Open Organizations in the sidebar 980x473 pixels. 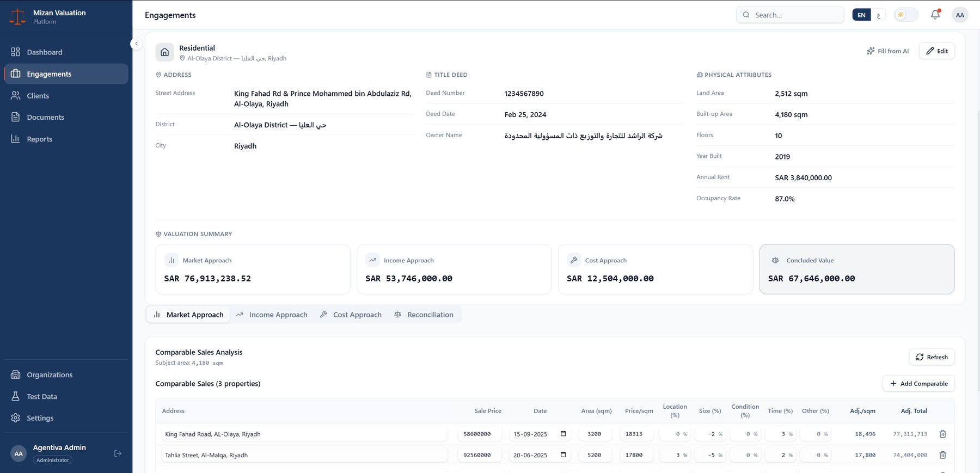[x=66, y=374]
